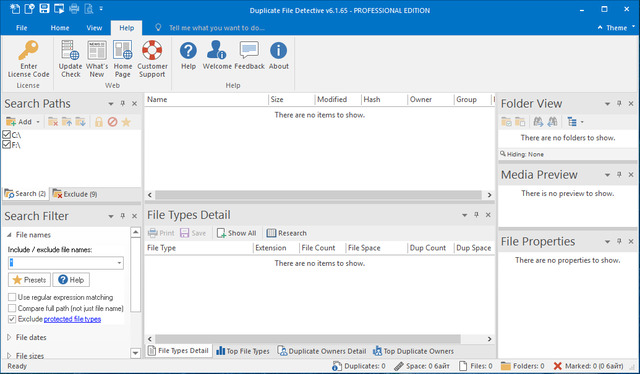
Task: Sort results by Size column header
Action: click(x=291, y=99)
